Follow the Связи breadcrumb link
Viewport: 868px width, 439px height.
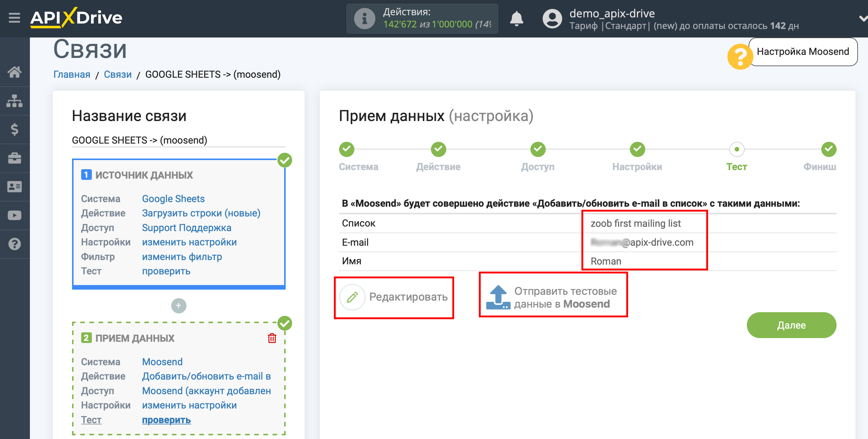tap(118, 74)
